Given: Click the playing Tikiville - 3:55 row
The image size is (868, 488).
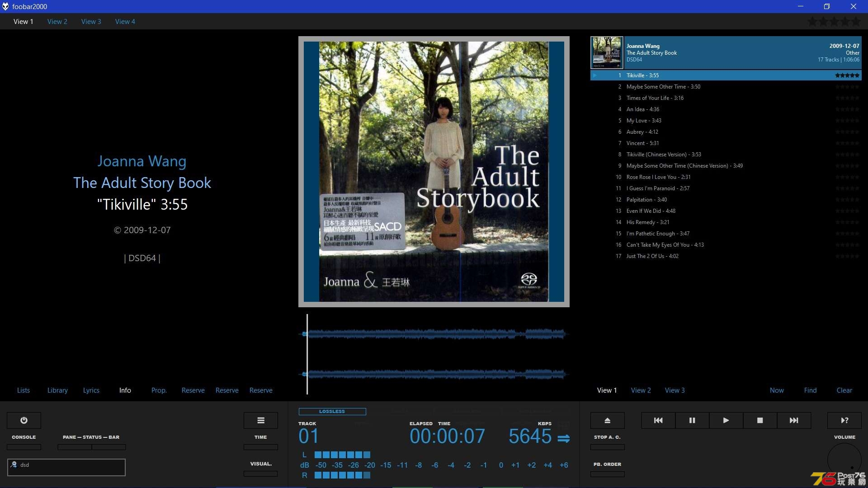Looking at the screenshot, I should coord(726,75).
